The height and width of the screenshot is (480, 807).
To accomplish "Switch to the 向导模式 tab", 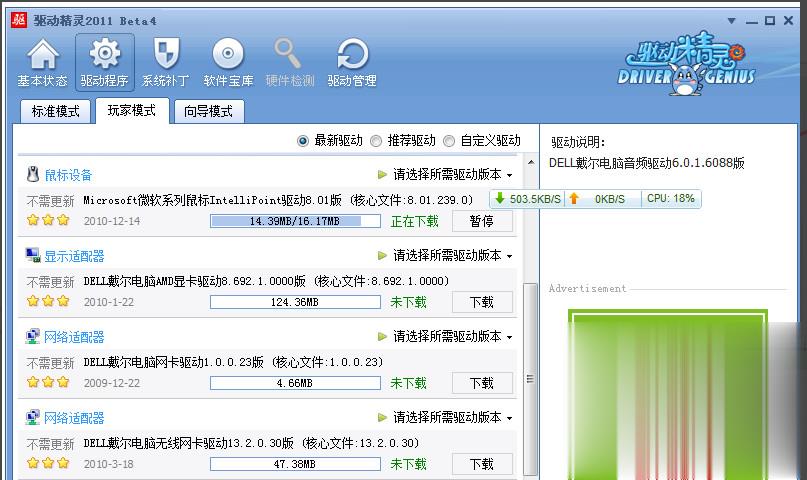I will coord(208,111).
